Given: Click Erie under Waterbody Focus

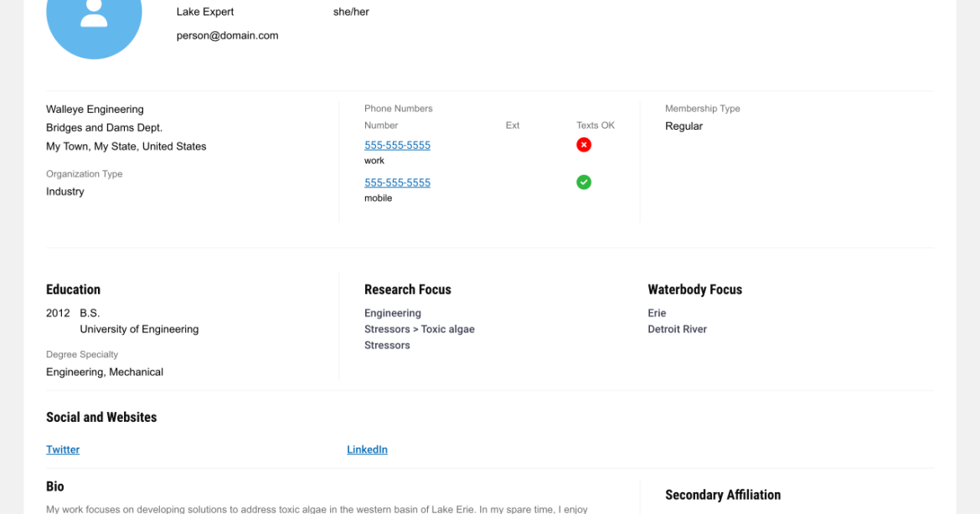Looking at the screenshot, I should tap(657, 314).
